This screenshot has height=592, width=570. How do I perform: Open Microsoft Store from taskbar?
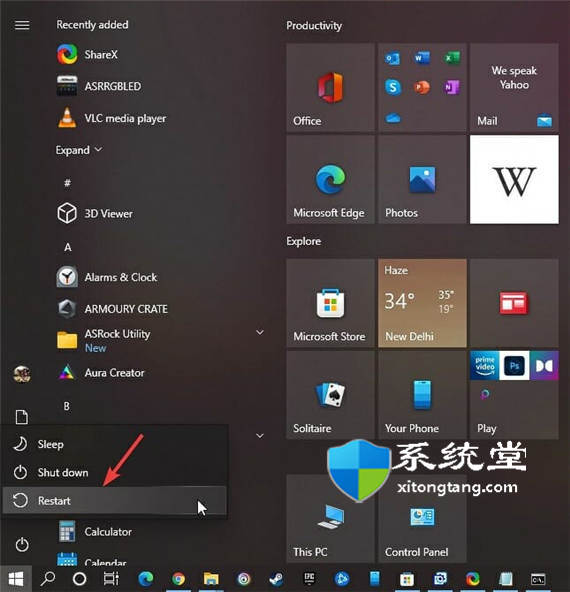[407, 579]
